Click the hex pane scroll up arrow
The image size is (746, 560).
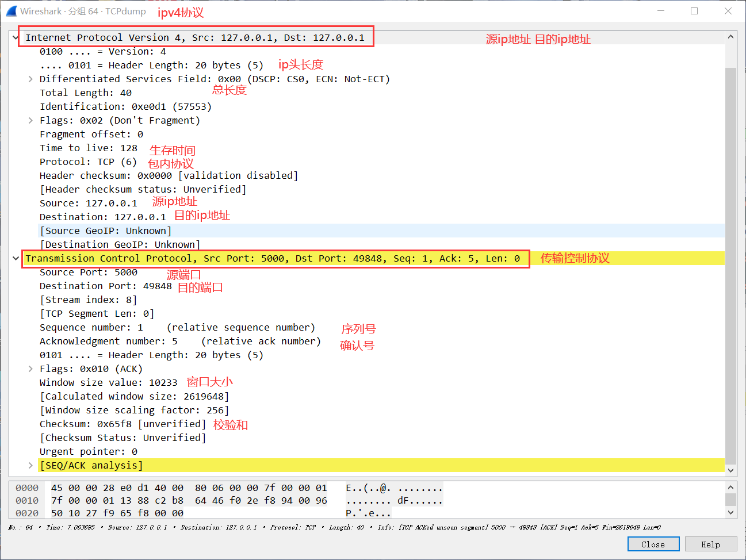730,488
